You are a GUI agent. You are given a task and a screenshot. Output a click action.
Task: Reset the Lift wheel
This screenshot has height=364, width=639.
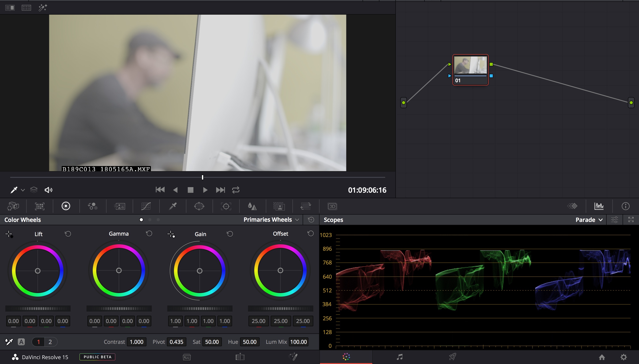point(68,234)
